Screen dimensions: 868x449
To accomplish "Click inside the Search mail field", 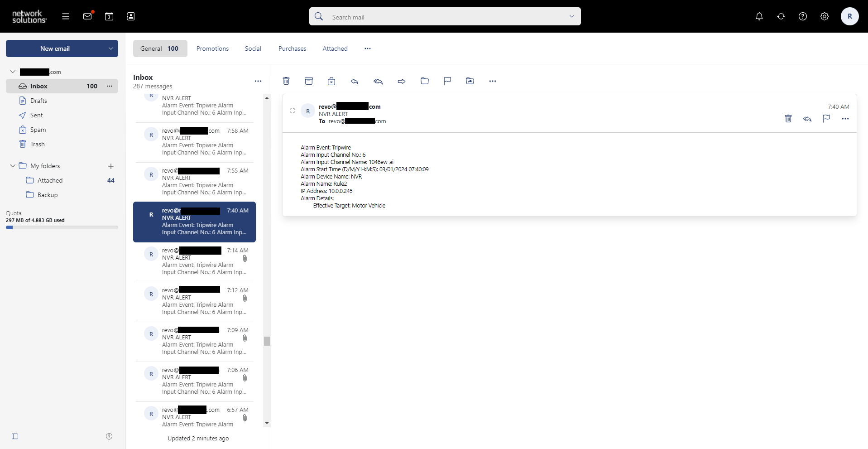I will coord(445,17).
